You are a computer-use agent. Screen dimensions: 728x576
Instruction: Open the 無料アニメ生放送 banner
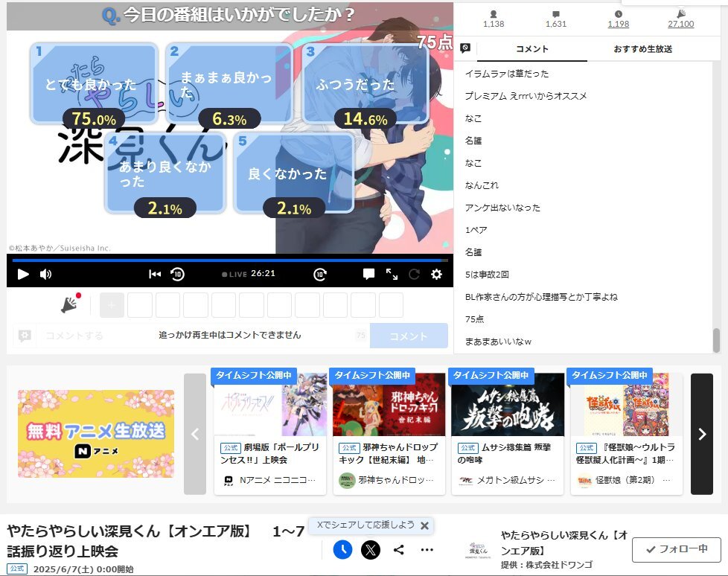point(96,434)
